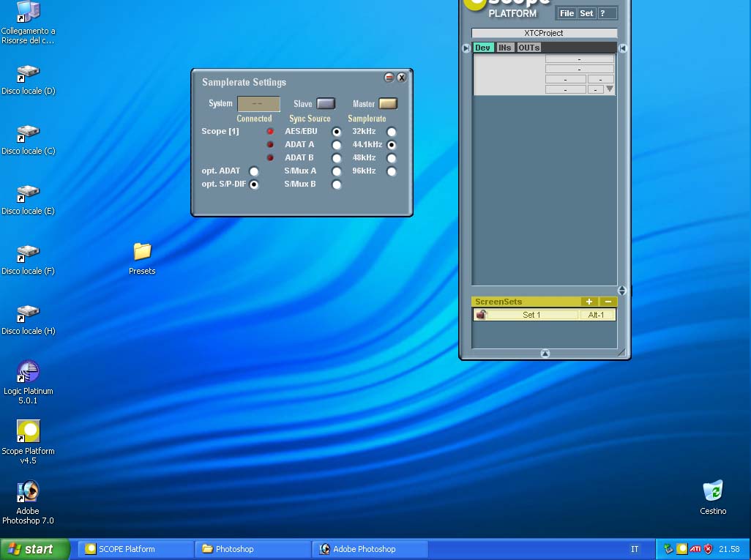Select AES/EBU sync source
751x560 pixels.
pyautogui.click(x=337, y=132)
